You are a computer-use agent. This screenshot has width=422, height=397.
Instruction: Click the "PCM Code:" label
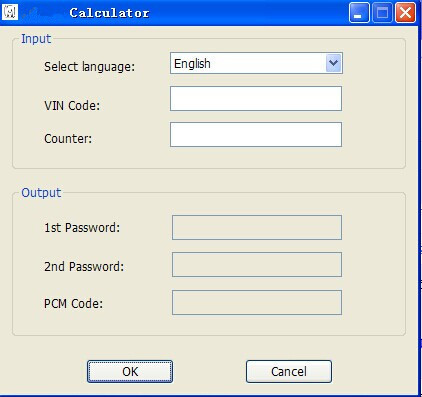(x=73, y=304)
